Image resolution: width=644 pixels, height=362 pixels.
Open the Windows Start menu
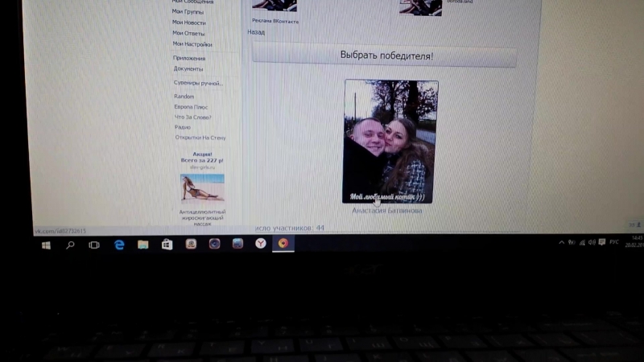point(46,245)
